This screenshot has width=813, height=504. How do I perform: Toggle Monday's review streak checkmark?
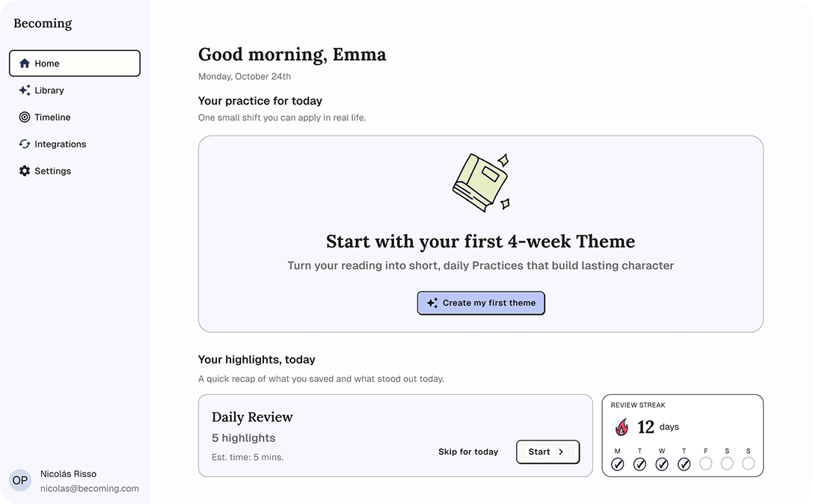coord(618,464)
